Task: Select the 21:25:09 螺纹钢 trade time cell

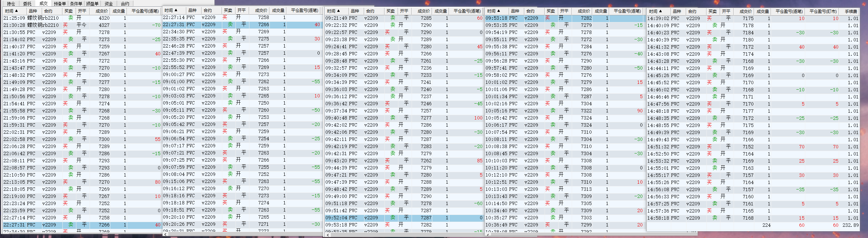Action: click(x=14, y=18)
